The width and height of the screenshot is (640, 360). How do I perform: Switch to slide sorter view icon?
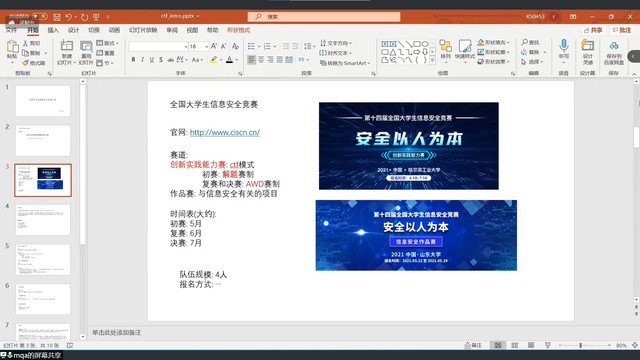[515, 345]
